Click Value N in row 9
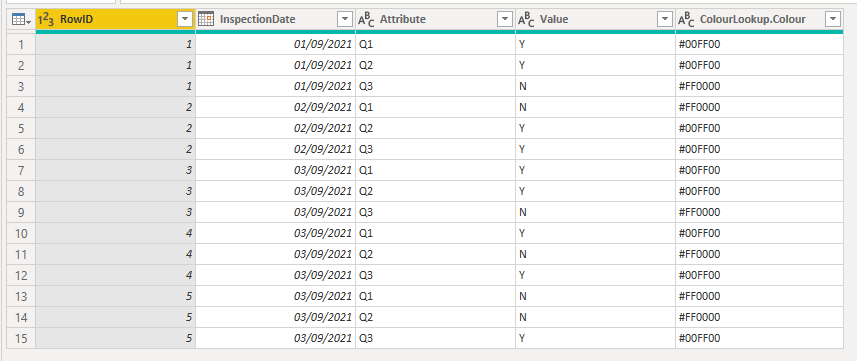857x361 pixels. tap(595, 212)
